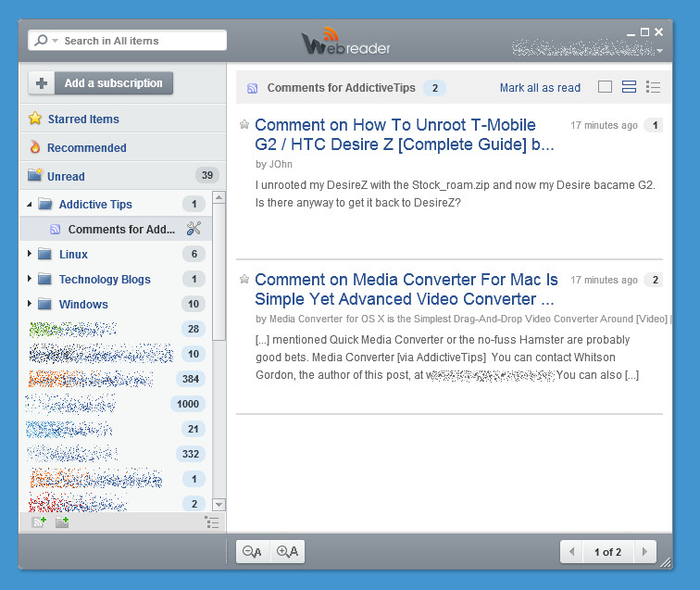Viewport: 700px width, 590px height.
Task: Click the feed icon beside Comments for AddictiveTips
Action: [x=252, y=88]
